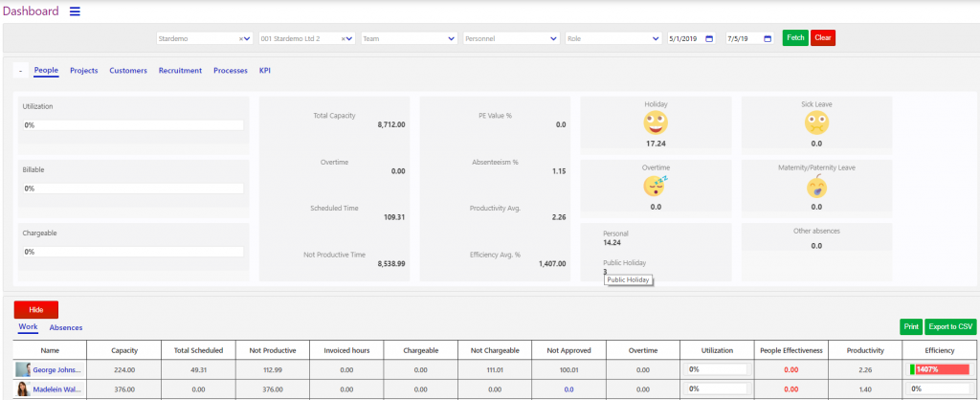
Task: Switch to the Recruitment tab
Action: (180, 71)
